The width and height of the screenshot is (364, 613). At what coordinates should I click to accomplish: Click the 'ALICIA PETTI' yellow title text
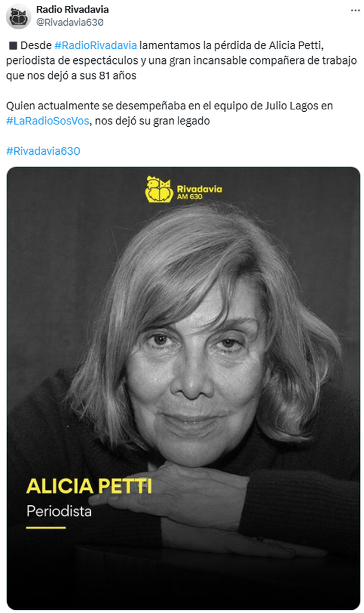click(x=89, y=486)
